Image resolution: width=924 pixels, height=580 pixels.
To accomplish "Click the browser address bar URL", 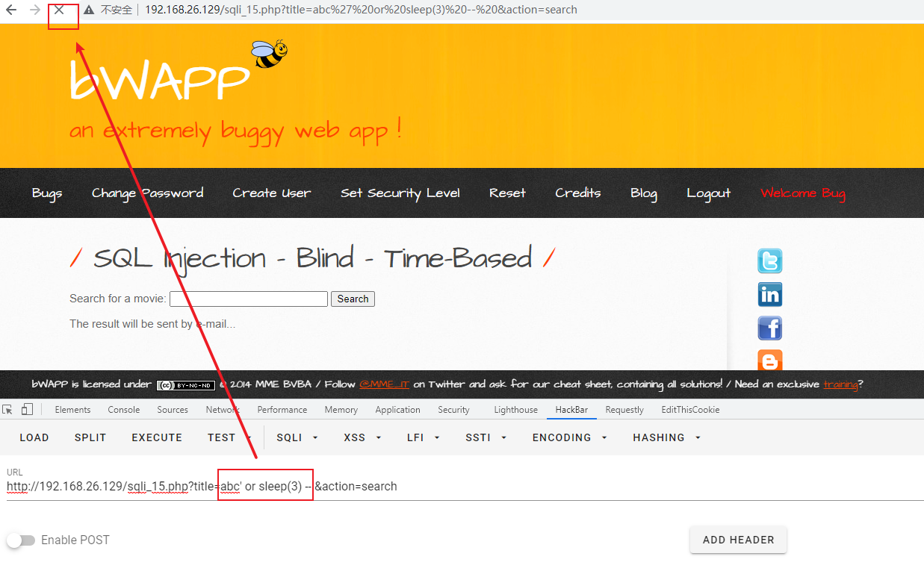I will click(361, 10).
